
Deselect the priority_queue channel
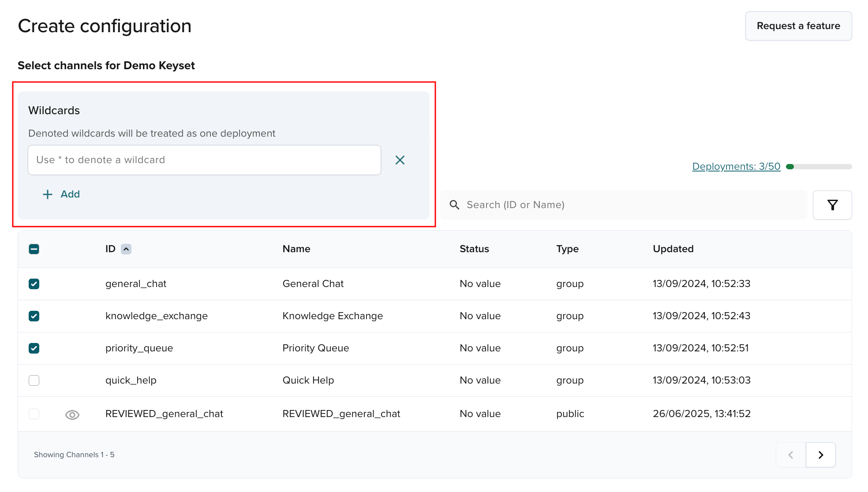(34, 348)
